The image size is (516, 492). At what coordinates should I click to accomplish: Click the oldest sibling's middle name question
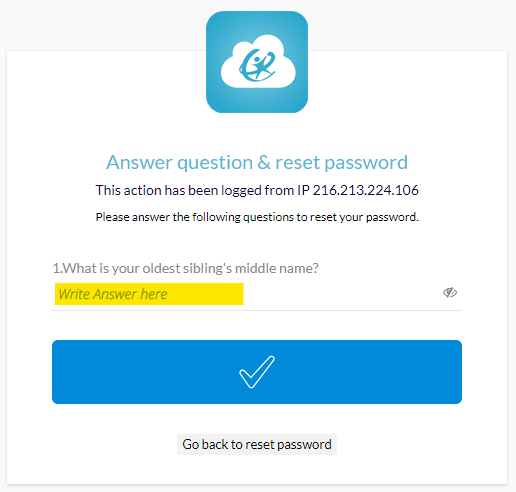pyautogui.click(x=186, y=268)
